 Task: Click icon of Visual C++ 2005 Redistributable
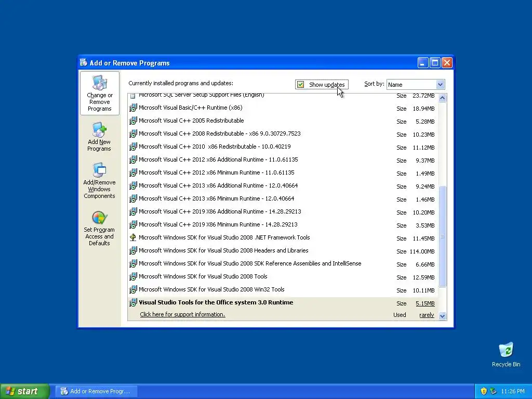click(133, 121)
